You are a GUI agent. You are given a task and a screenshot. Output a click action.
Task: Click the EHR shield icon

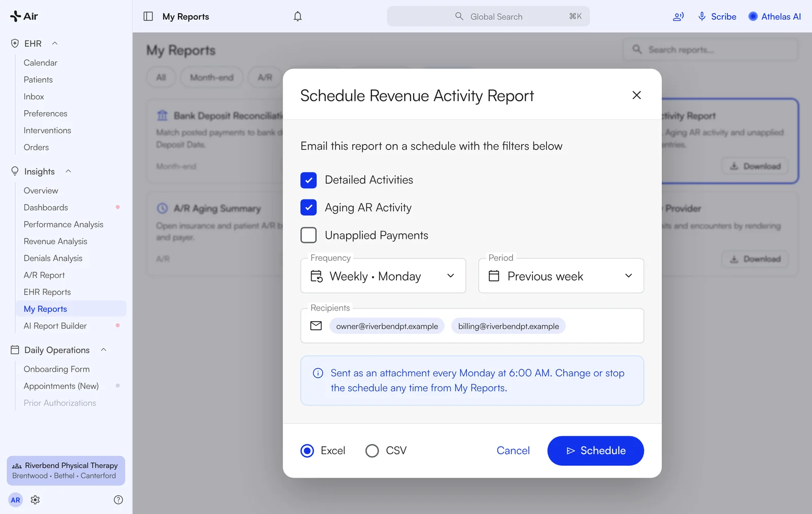point(15,44)
